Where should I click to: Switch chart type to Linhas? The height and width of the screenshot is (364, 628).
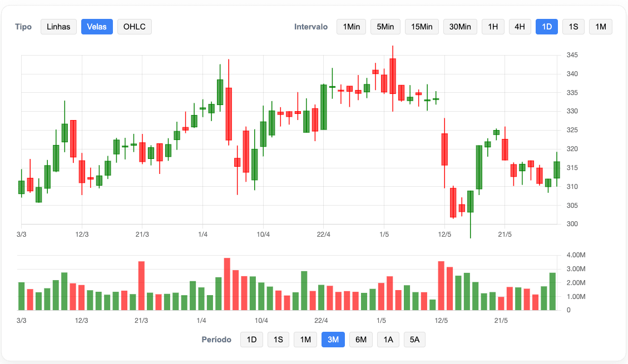pyautogui.click(x=58, y=27)
